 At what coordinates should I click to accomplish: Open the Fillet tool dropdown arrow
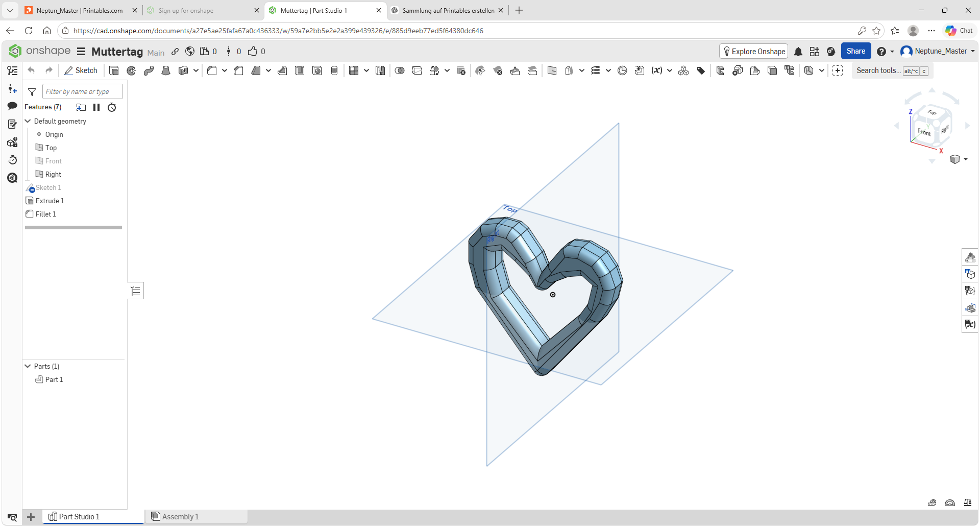pyautogui.click(x=225, y=70)
